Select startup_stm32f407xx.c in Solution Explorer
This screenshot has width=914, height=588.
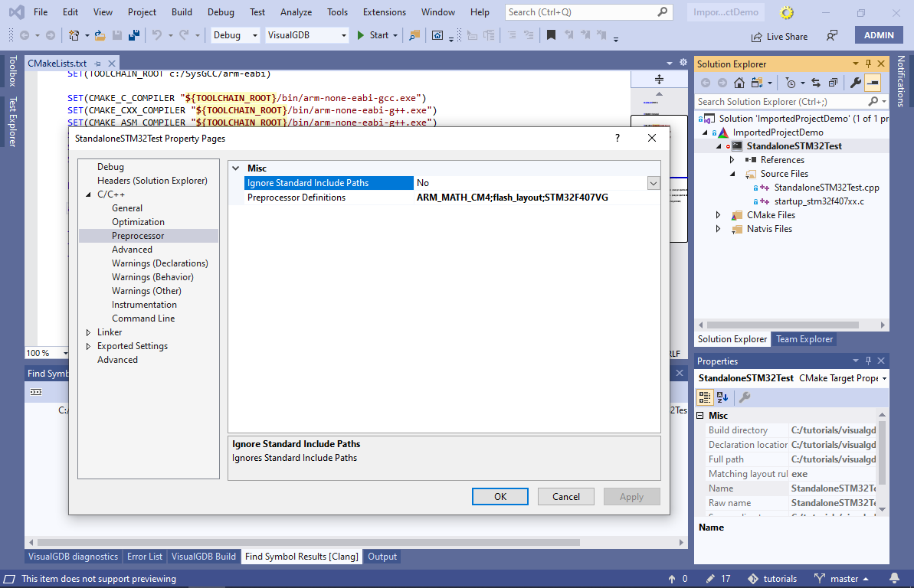click(x=819, y=201)
